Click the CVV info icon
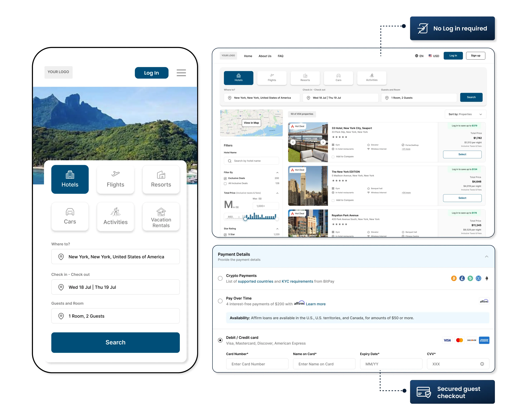This screenshot has height=420, width=528. (482, 364)
